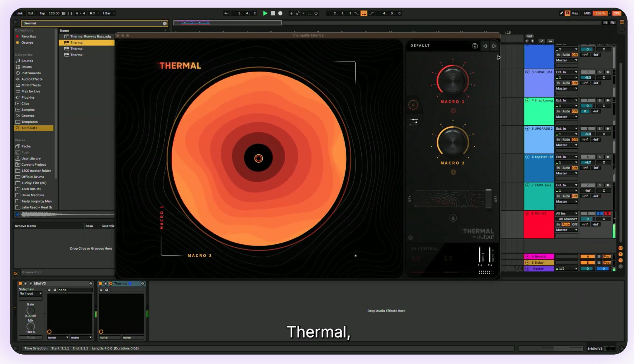This screenshot has width=634, height=364.
Task: Solo track 8 Mini V3
Action: point(599,214)
